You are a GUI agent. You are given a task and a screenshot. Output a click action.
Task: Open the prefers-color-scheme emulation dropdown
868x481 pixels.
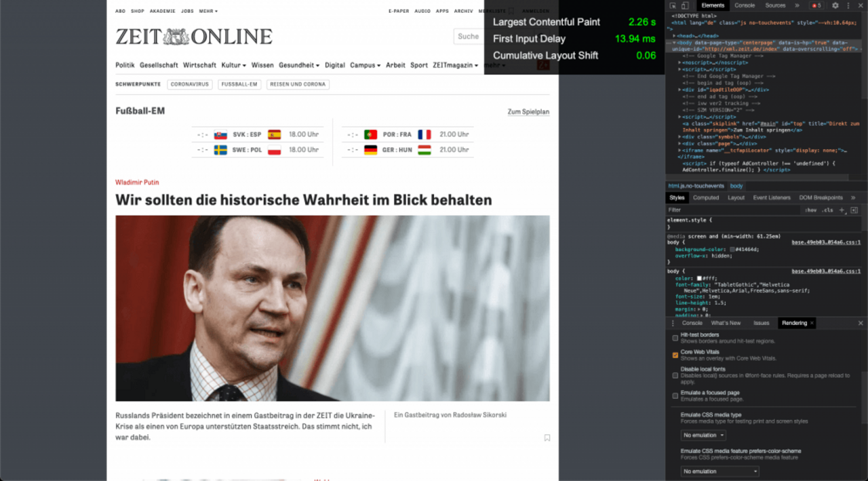click(719, 471)
